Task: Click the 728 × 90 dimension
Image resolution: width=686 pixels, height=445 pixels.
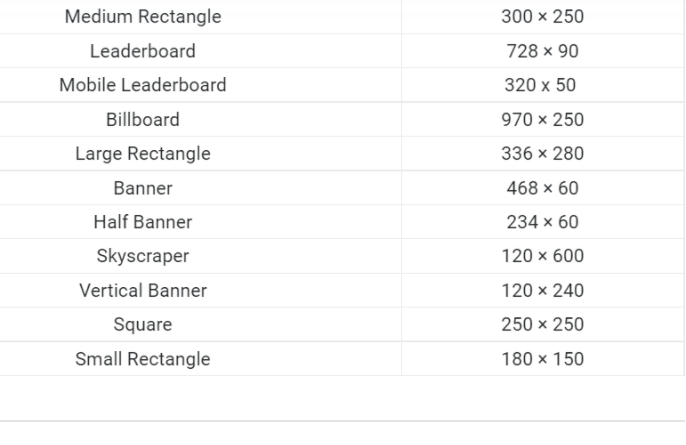Action: click(x=542, y=51)
